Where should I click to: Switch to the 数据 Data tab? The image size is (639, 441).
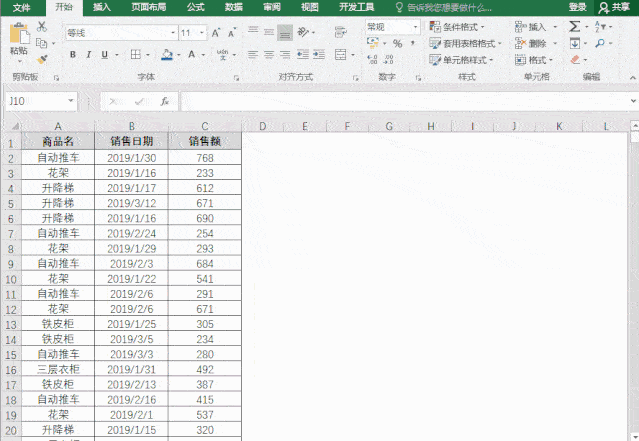(x=234, y=7)
